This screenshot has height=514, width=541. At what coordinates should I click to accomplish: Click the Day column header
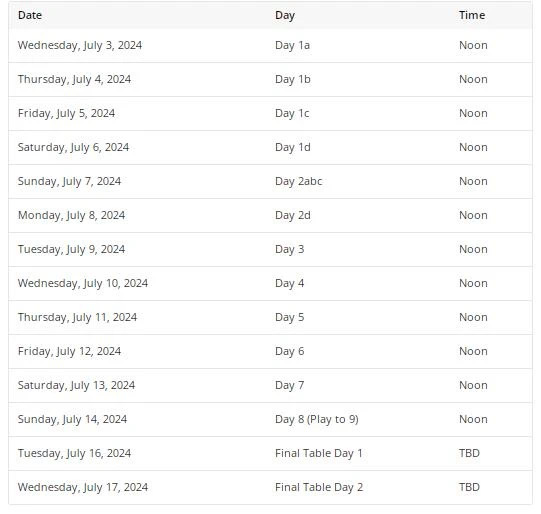click(x=285, y=16)
